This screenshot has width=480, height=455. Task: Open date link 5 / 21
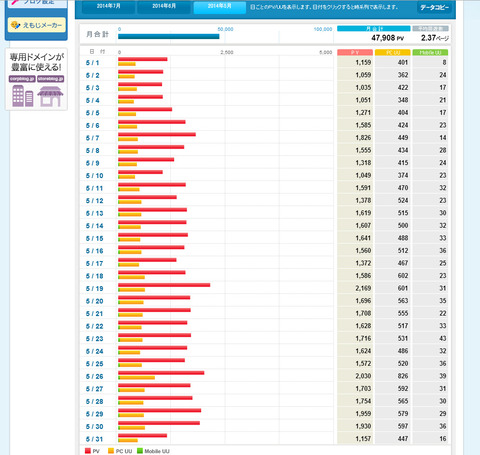point(94,314)
